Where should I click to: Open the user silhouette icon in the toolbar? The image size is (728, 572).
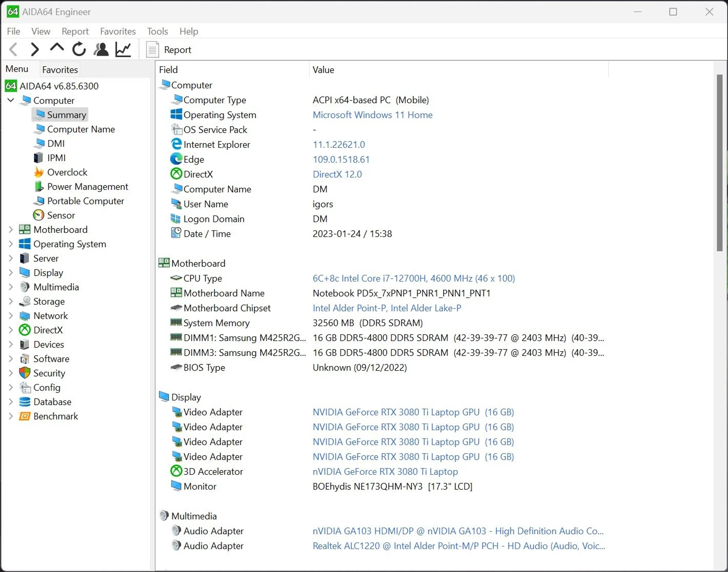(101, 49)
